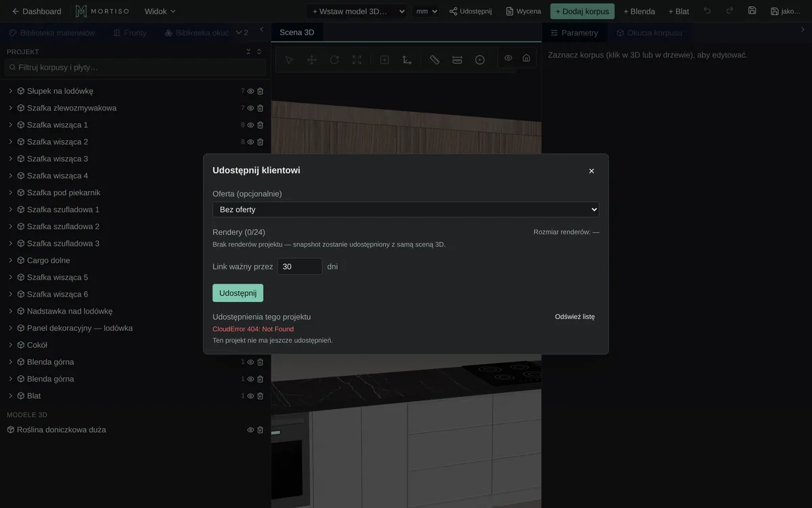Click the Mortiso logo
This screenshot has height=508, width=812.
coord(101,11)
